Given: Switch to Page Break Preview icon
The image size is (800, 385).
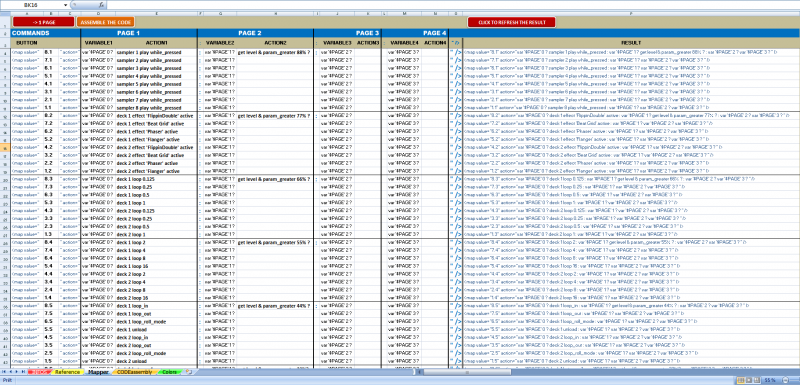Looking at the screenshot, I should click(x=757, y=380).
